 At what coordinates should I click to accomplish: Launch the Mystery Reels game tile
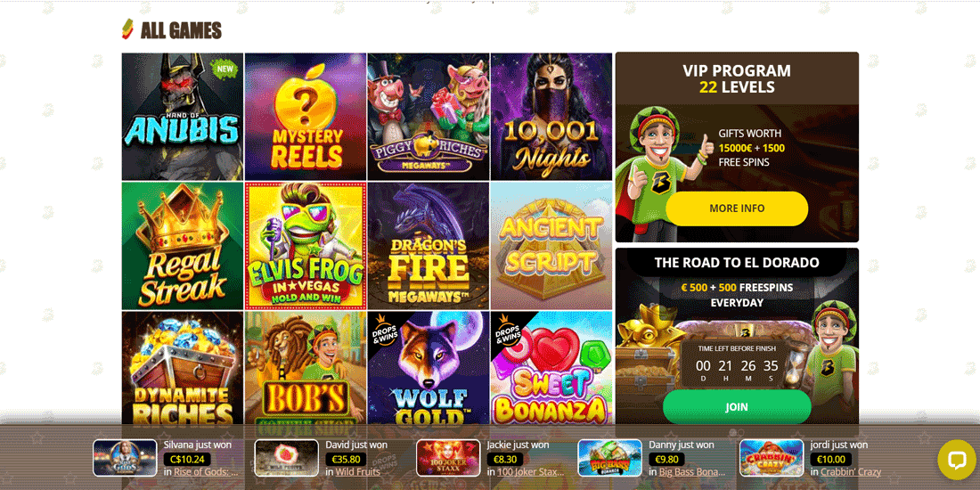(306, 117)
